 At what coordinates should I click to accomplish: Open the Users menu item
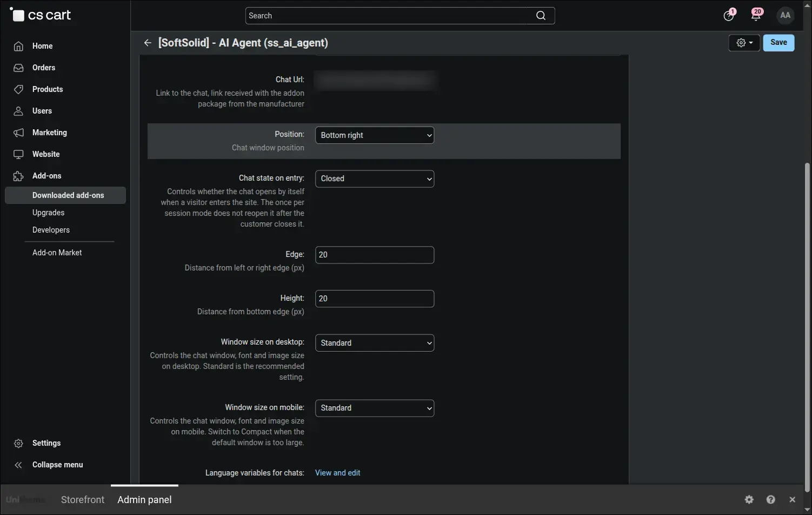click(42, 111)
